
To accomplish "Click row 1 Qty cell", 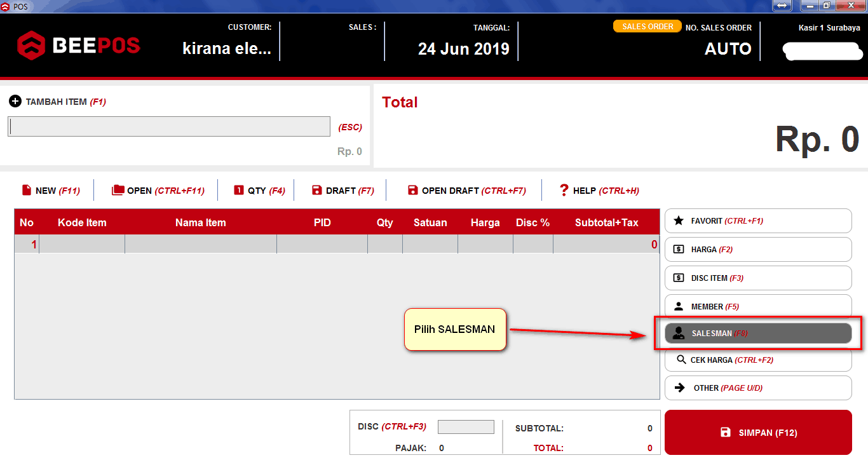I will (384, 244).
